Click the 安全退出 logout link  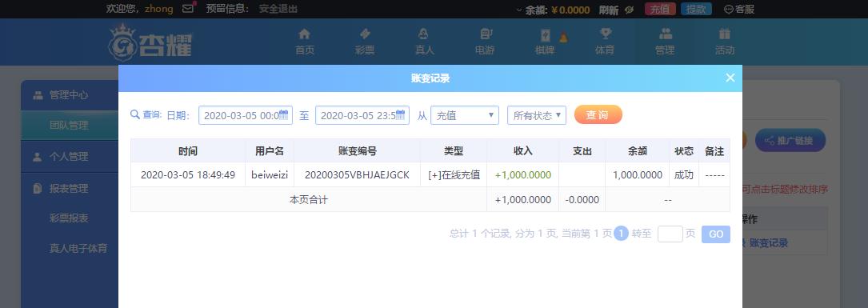coord(278,9)
